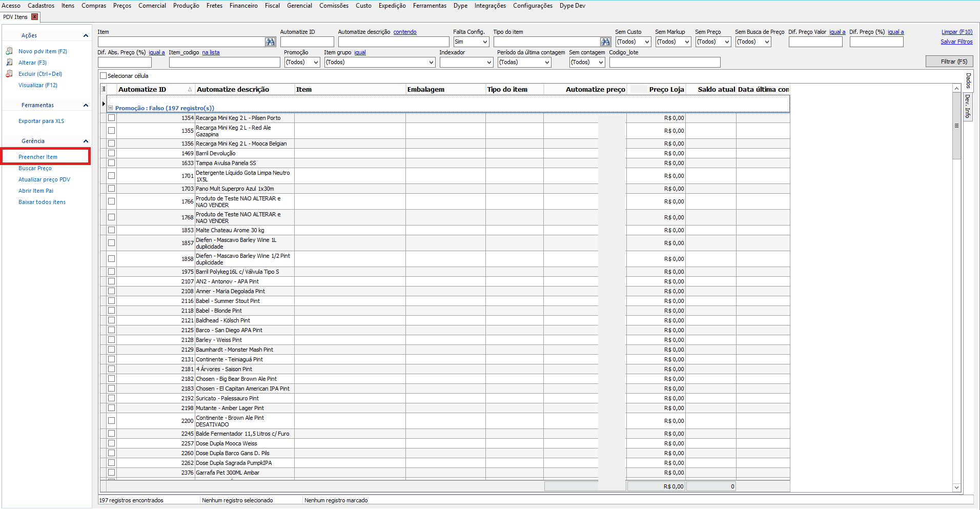Open Item search binoculars icon
980x510 pixels.
[271, 42]
